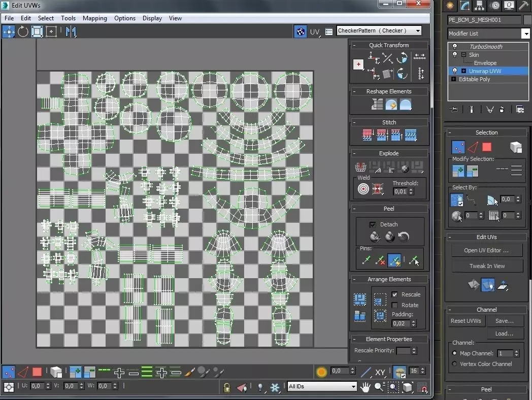
Task: Click the Pan View hand icon
Action: (x=365, y=387)
